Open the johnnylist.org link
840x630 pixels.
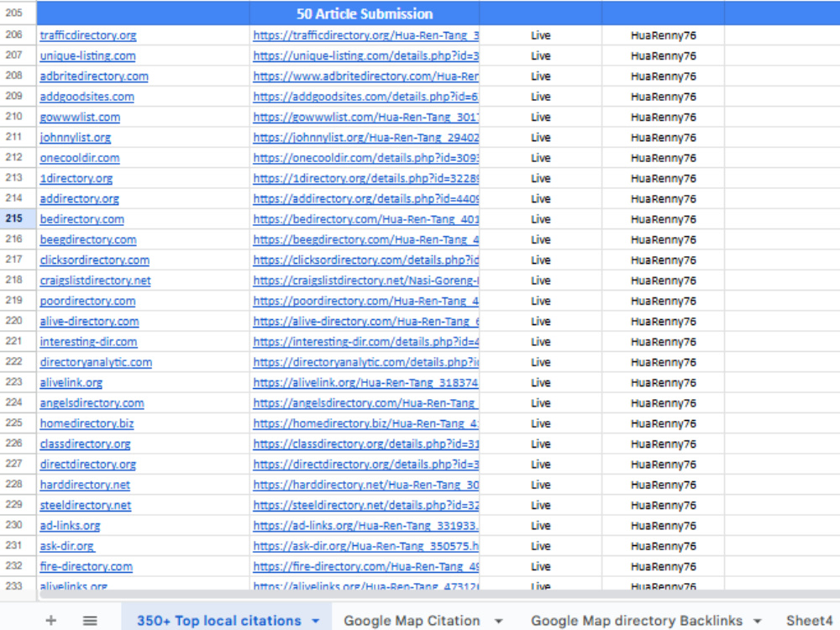[x=76, y=137]
